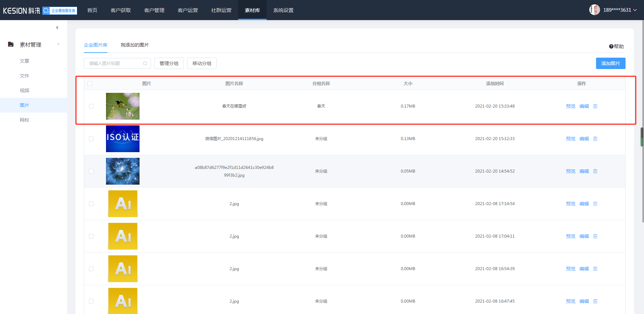Click trash icon for the starry a08b87d image

595,171
